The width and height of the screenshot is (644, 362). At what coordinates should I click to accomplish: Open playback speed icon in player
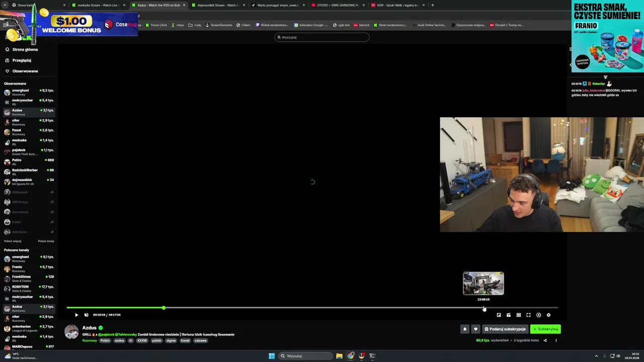pos(538,315)
